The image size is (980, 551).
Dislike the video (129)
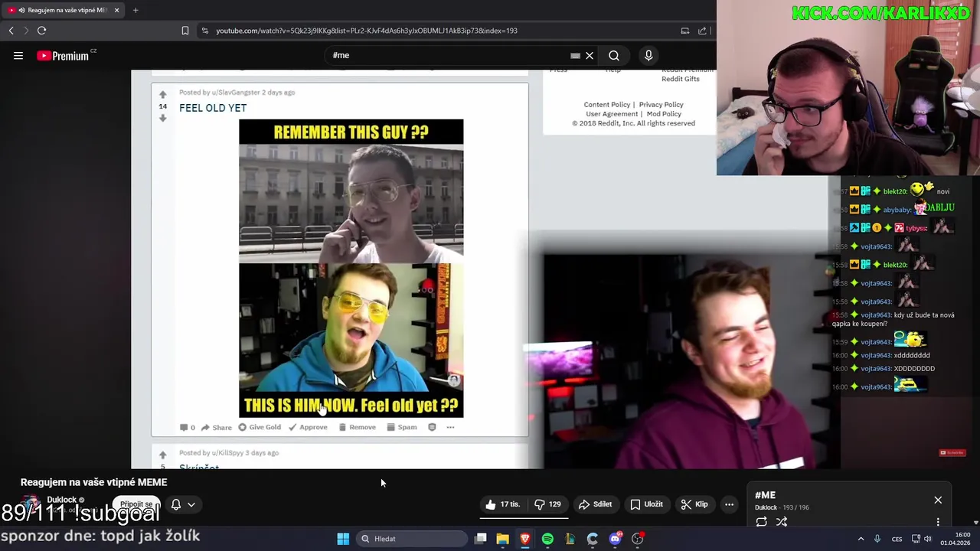(x=547, y=504)
